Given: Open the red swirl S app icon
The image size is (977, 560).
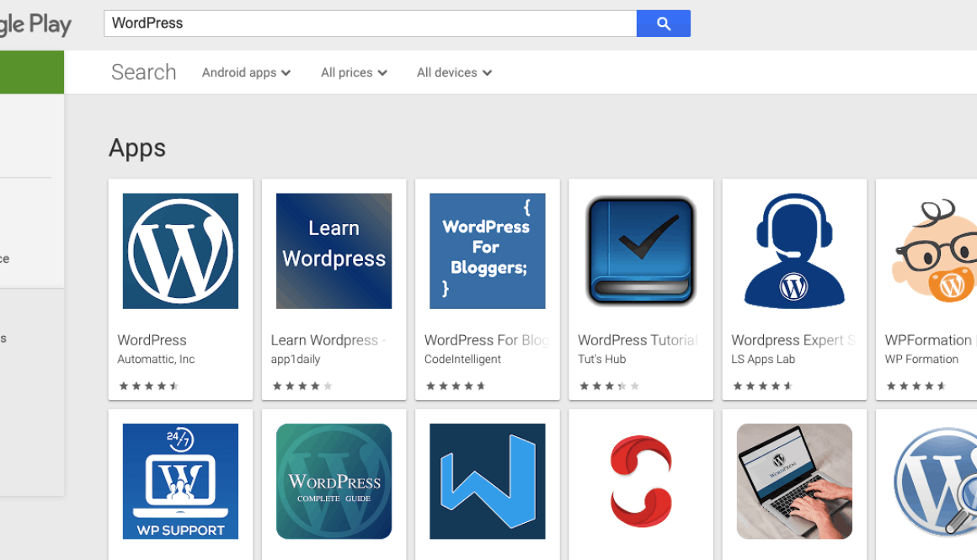Looking at the screenshot, I should point(641,482).
